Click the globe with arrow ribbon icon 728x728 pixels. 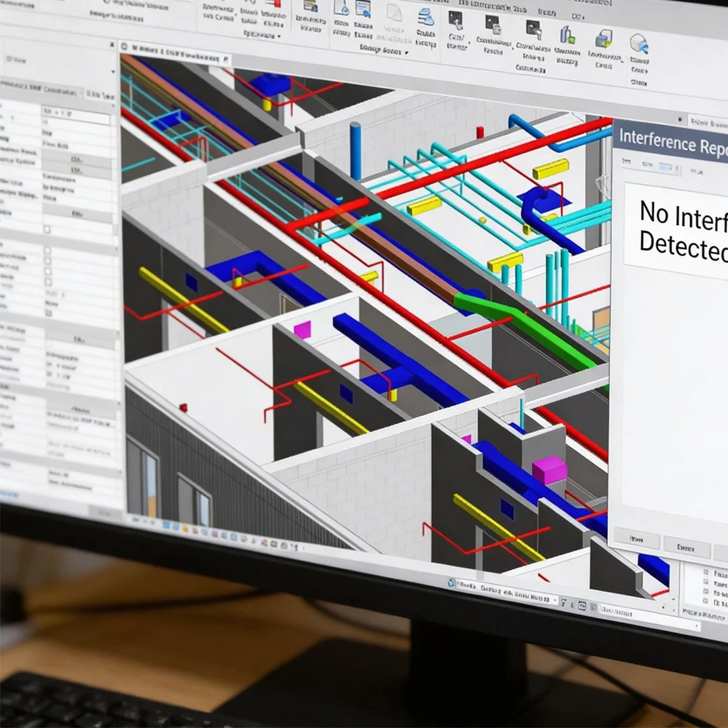639,44
